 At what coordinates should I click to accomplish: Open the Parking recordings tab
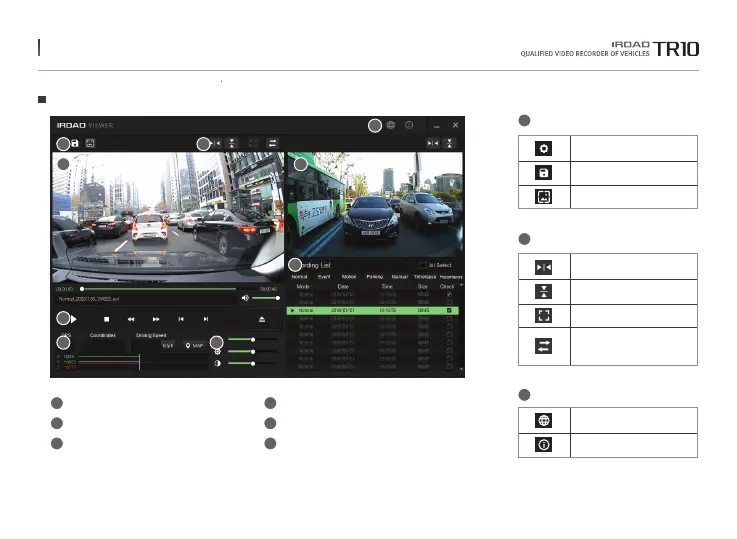pos(375,277)
